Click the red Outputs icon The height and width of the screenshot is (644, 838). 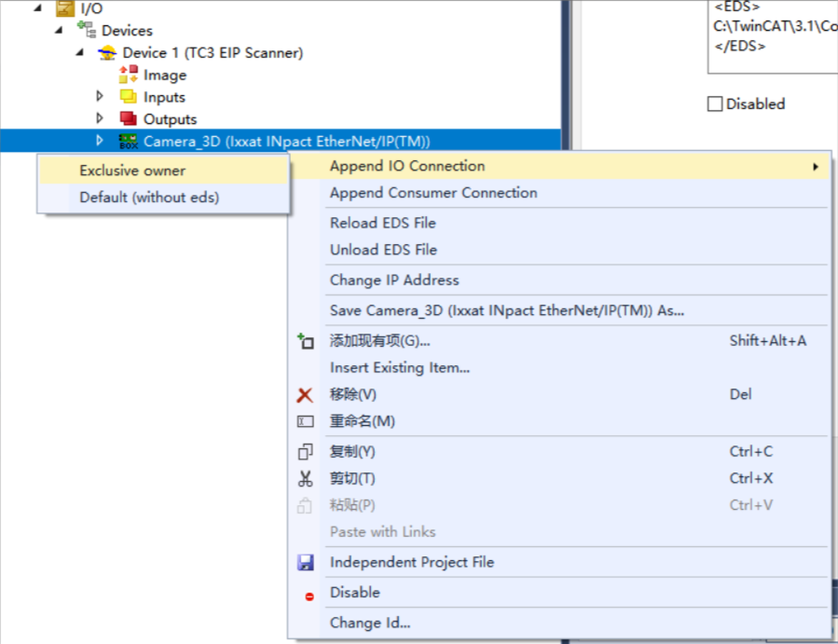(x=128, y=118)
